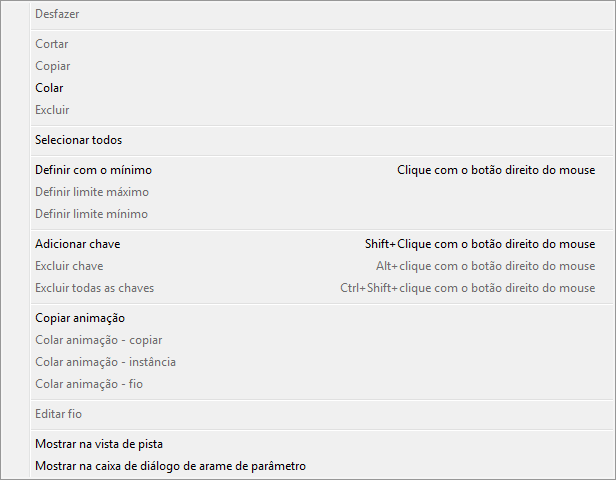The image size is (616, 480).
Task: Select Colar animação - copiar
Action: tap(98, 340)
